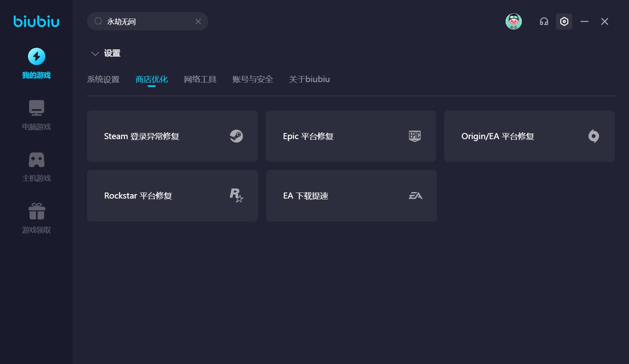Click 我的游戏 sidebar label
The height and width of the screenshot is (364, 629).
(x=36, y=75)
